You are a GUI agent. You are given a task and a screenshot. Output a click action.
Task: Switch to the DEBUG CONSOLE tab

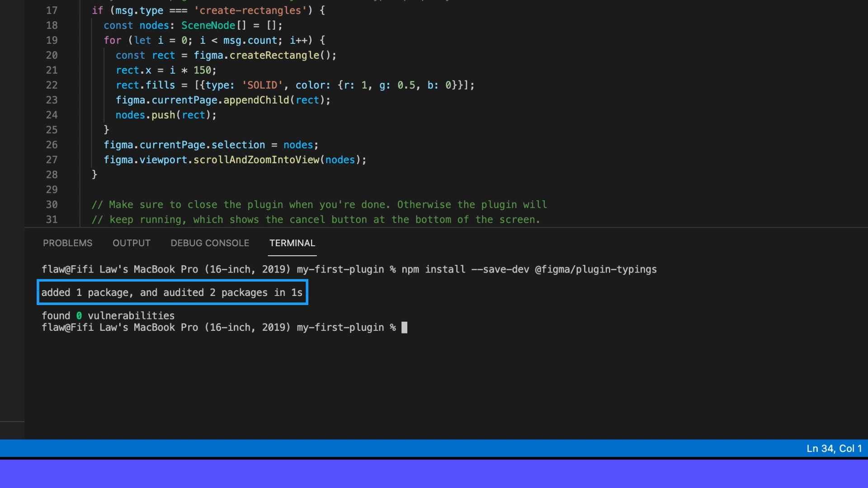point(210,243)
